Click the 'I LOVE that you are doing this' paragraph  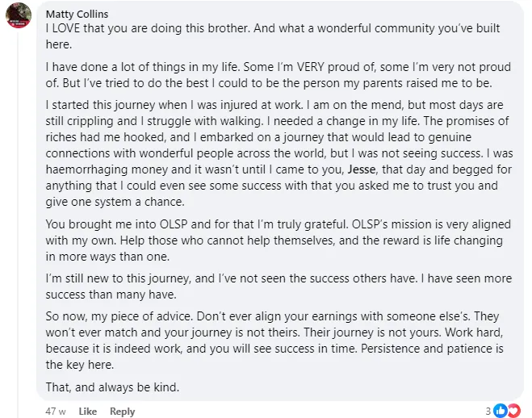click(x=273, y=36)
